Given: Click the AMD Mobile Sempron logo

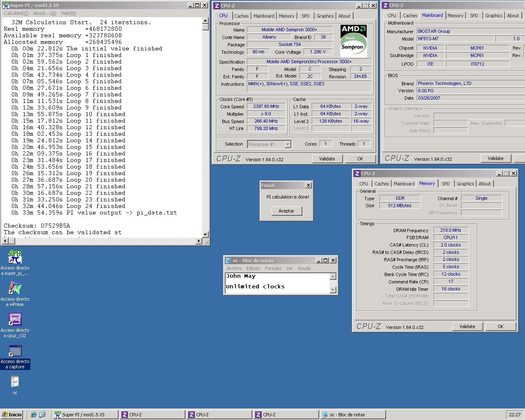Looking at the screenshot, I should click(354, 40).
